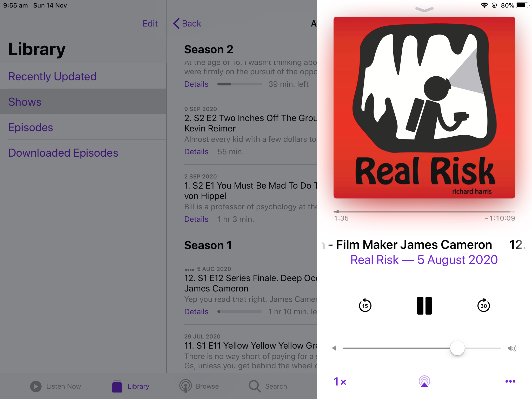Viewport: 532px width, 399px height.
Task: Click the volume slider knob
Action: [457, 348]
